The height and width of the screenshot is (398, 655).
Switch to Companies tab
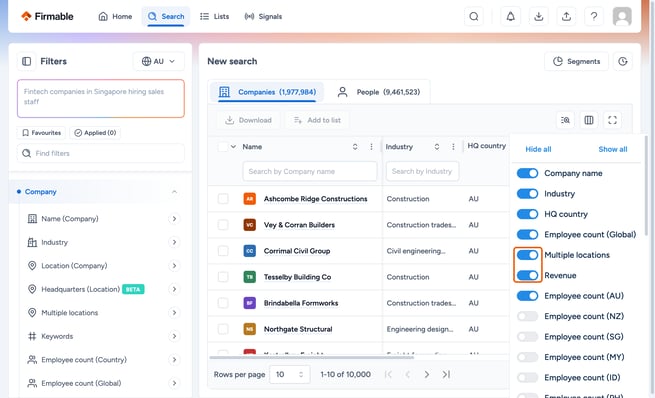(x=267, y=92)
